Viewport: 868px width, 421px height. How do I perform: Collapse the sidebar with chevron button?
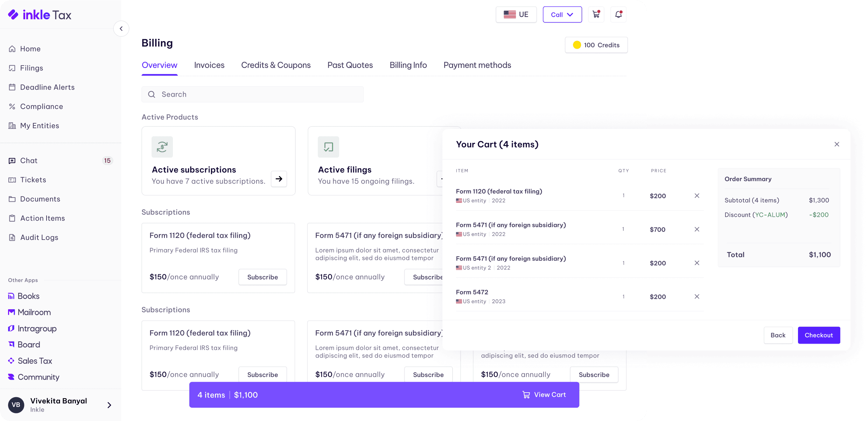pos(121,29)
